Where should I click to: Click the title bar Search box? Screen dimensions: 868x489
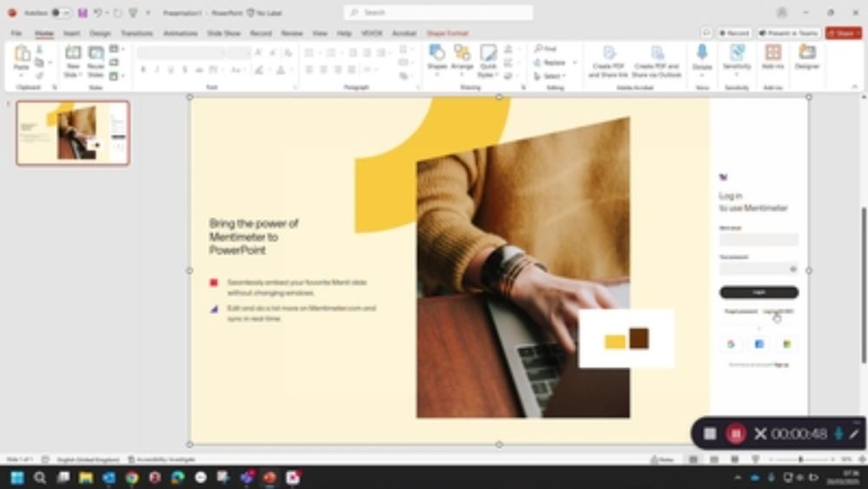pyautogui.click(x=437, y=12)
